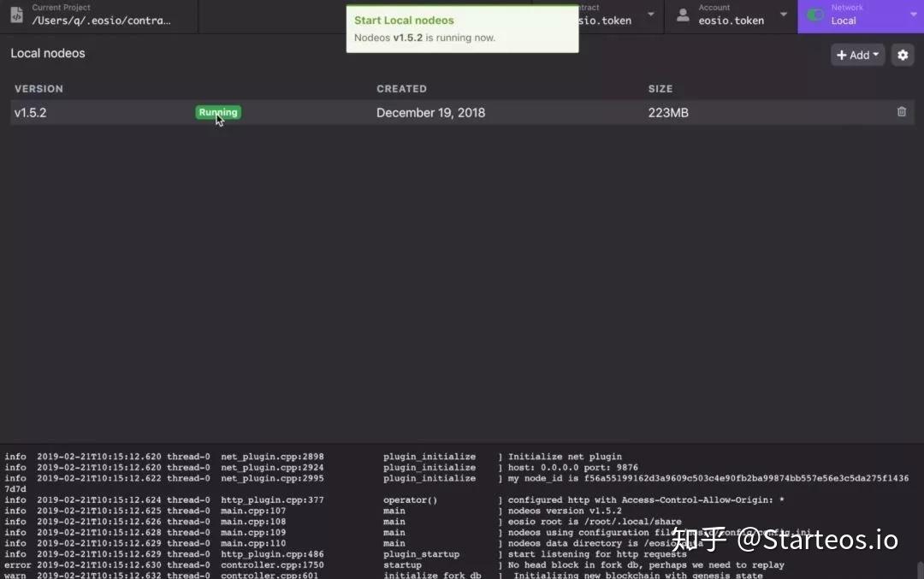Dismiss the Start Local nodeos notification
The image size is (924, 579).
(462, 27)
